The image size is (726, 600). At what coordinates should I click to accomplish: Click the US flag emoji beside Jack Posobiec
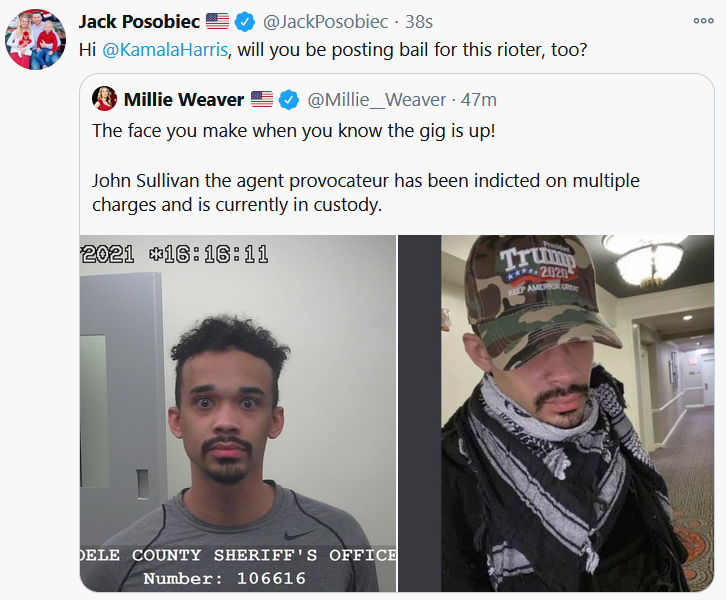pos(217,21)
